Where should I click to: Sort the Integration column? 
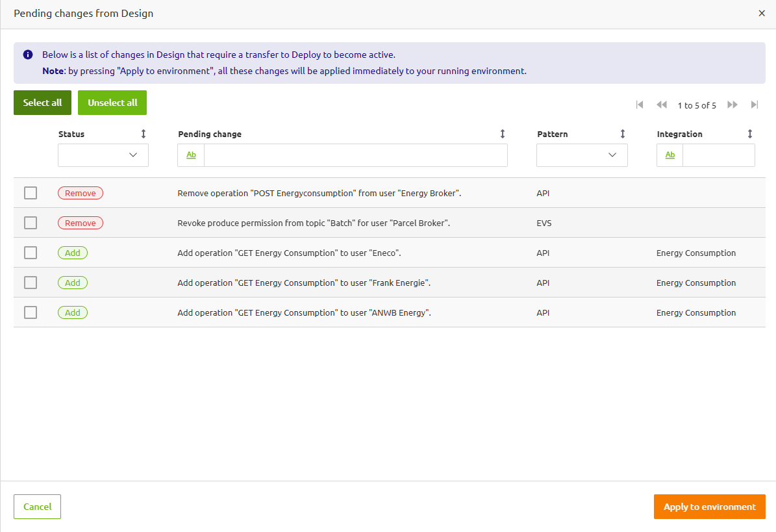pyautogui.click(x=750, y=134)
